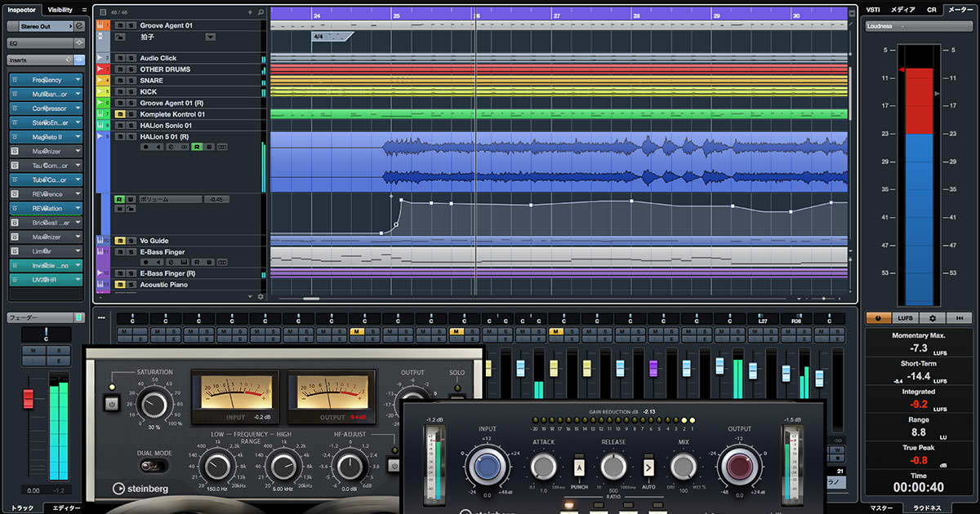Solo the OTHER DRUMS track
Viewport: 980px width, 514px height.
[131, 69]
